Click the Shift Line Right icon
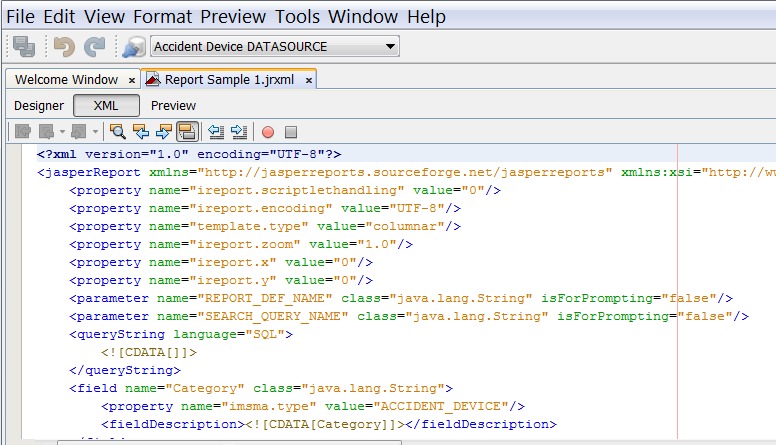 click(238, 131)
